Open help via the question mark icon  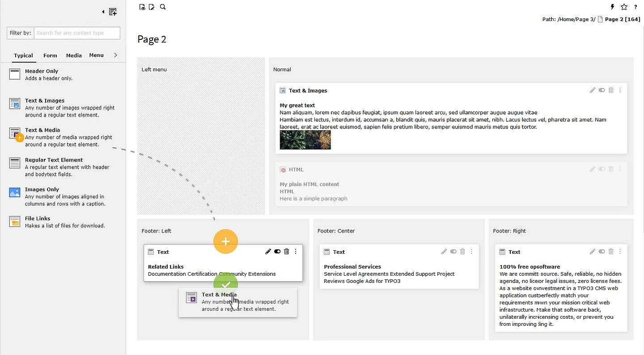[636, 7]
